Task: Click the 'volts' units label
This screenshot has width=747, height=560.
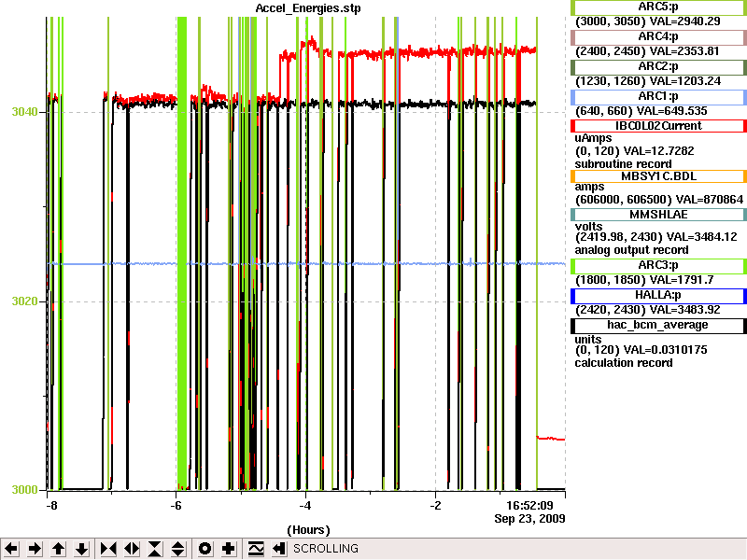Action: tap(589, 227)
